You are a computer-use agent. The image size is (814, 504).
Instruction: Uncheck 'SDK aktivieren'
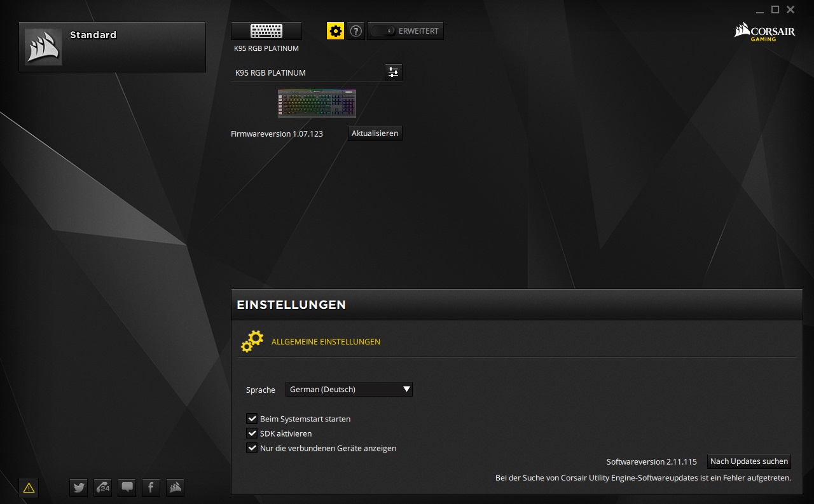(x=252, y=433)
